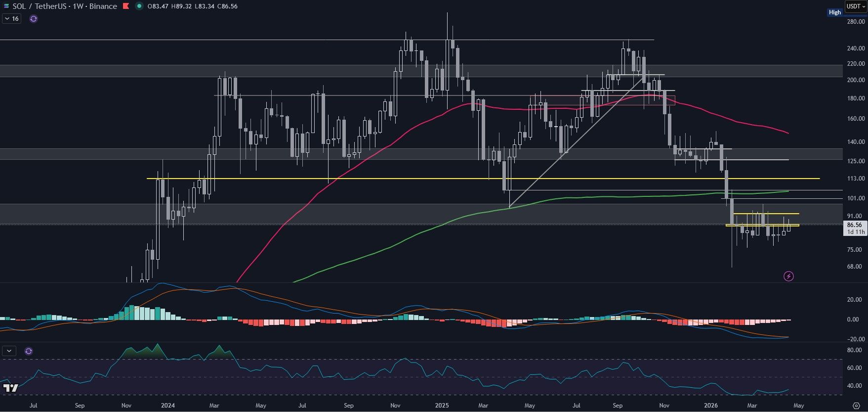The height and width of the screenshot is (412, 868).
Task: Click the purple sync icon in RSI pane
Action: click(29, 351)
